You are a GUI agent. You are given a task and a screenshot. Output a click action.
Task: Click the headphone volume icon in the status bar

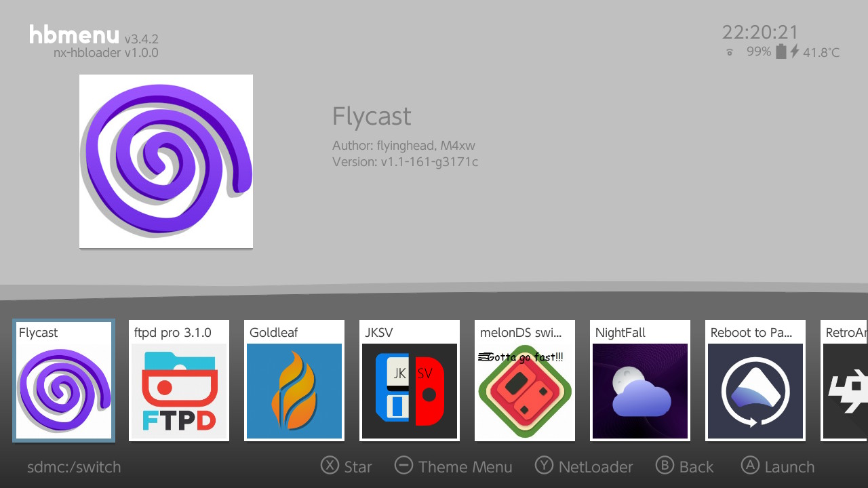(729, 51)
